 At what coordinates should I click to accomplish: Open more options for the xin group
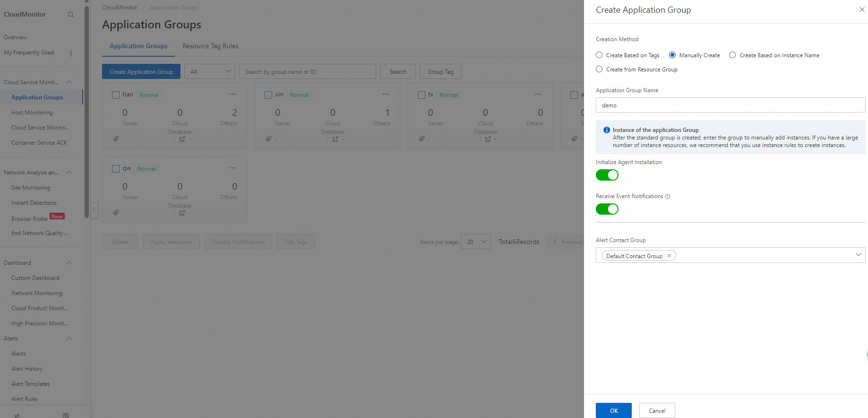click(386, 94)
